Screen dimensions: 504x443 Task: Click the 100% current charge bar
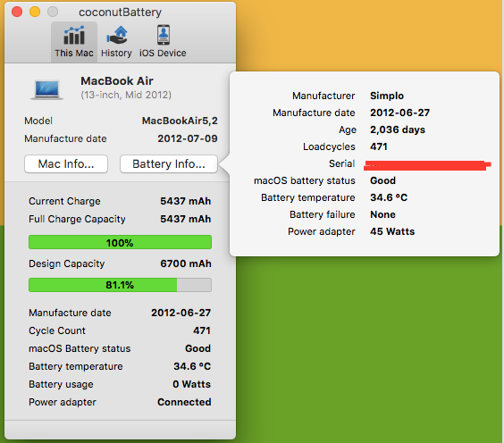point(120,242)
